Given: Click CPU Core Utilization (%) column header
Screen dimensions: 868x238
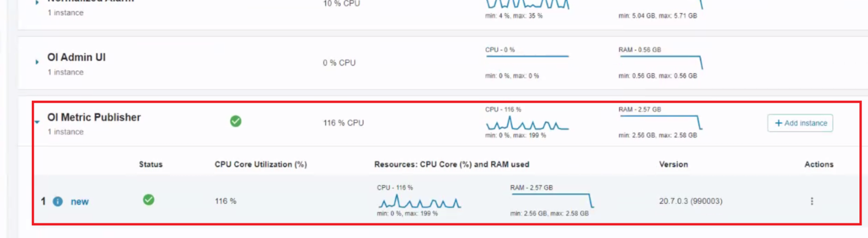Looking at the screenshot, I should point(261,164).
